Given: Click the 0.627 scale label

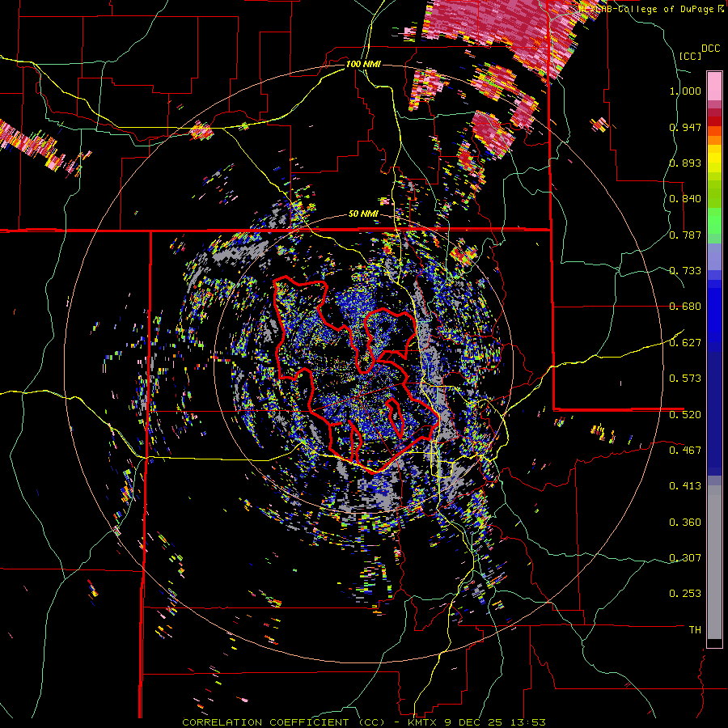Looking at the screenshot, I should click(685, 343).
